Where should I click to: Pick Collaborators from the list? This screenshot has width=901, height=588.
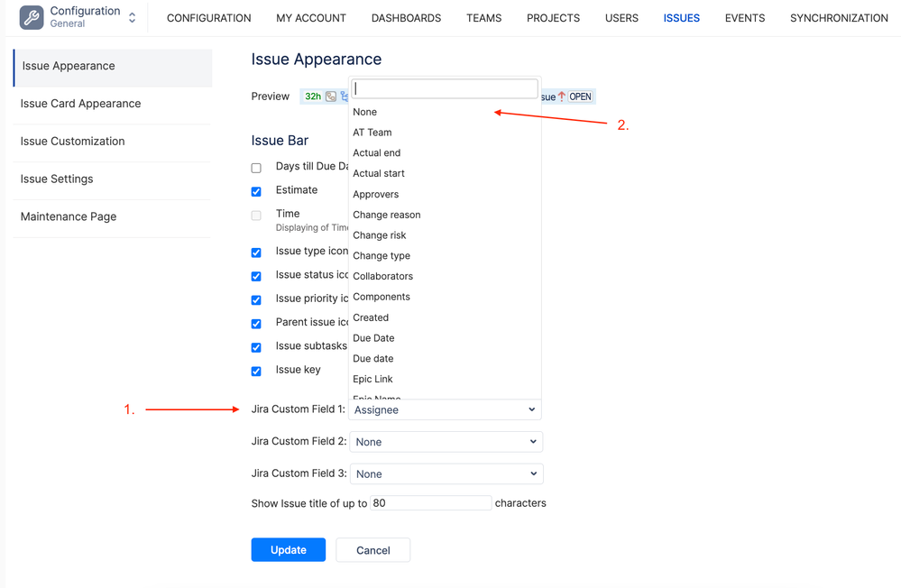tap(445, 277)
